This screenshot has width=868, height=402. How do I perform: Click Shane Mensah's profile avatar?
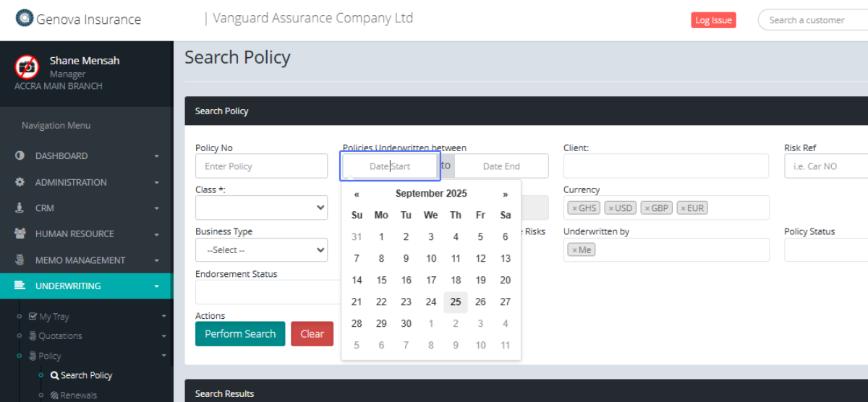point(27,67)
